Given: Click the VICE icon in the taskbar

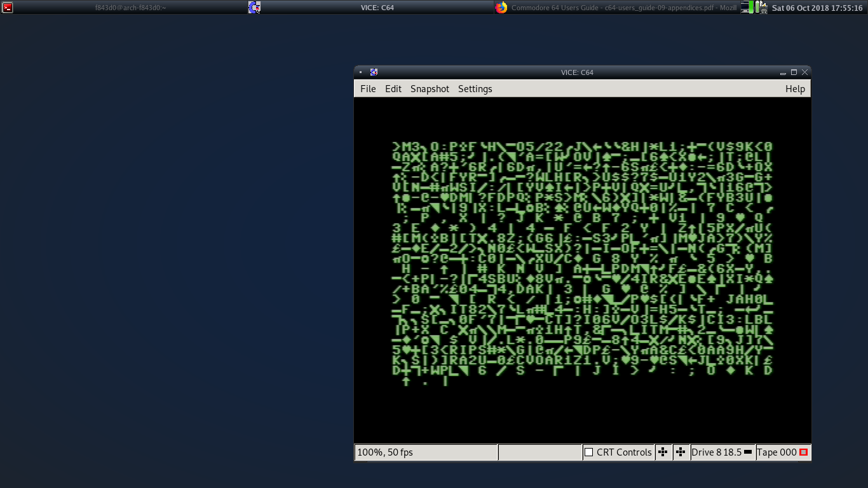Looking at the screenshot, I should click(x=254, y=8).
